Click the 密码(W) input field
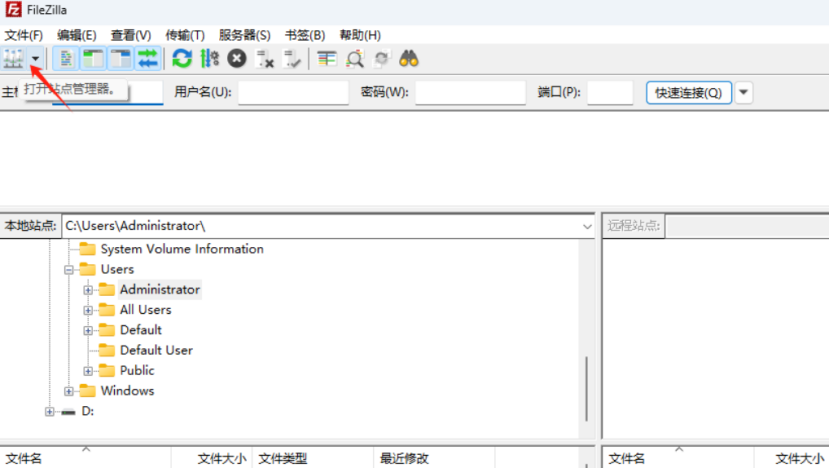Viewport: 830px width, 468px height. pos(470,93)
